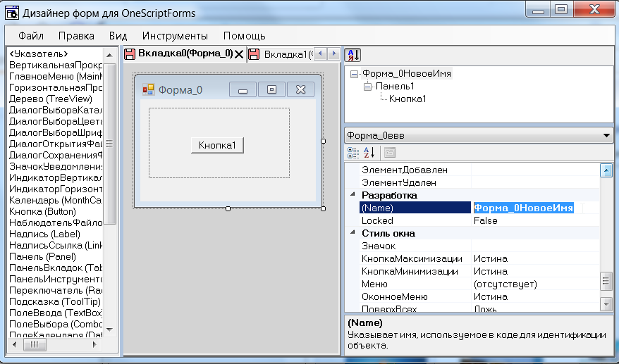Collapse the Разработка property category
Screen dimensions: 619x364
pos(353,195)
